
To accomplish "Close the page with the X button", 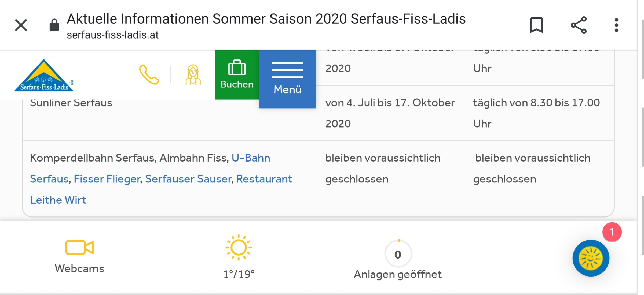I will (x=21, y=25).
